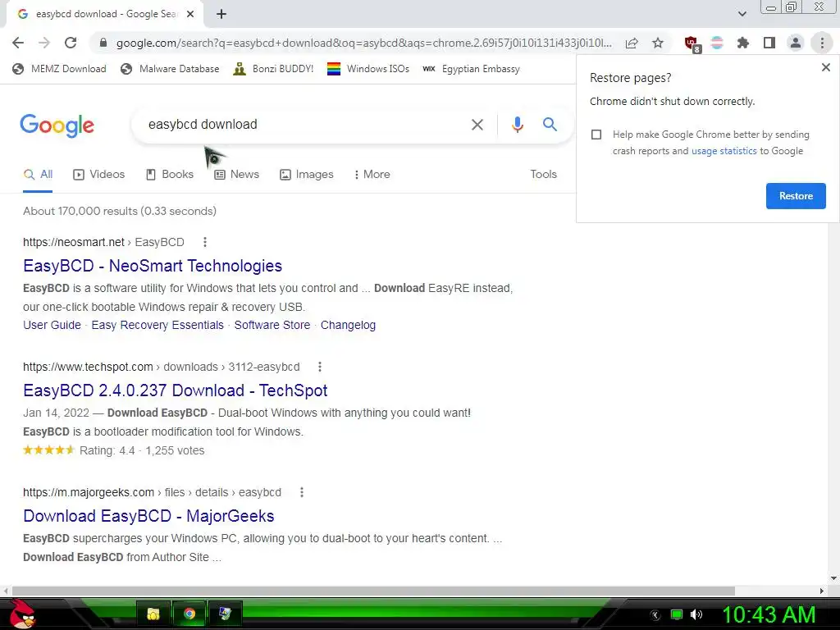
Task: Open options for the neosmart.net result
Action: click(204, 242)
